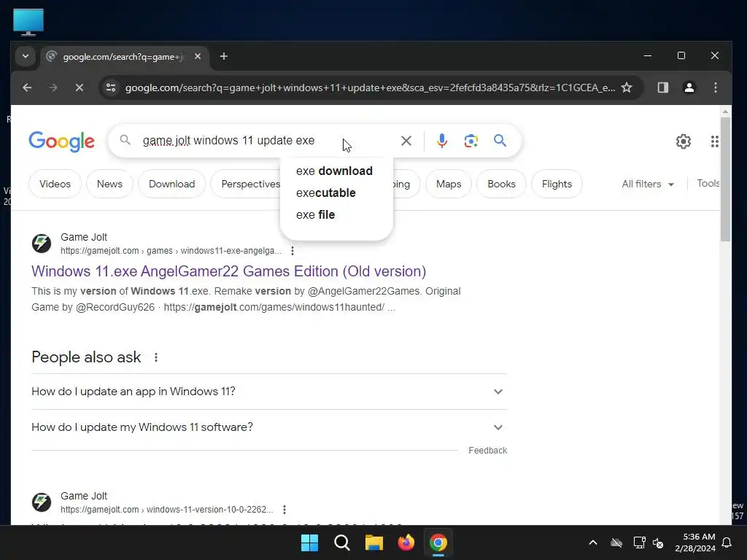747x560 pixels.
Task: Click the Chrome taskbar icon
Action: tap(438, 542)
